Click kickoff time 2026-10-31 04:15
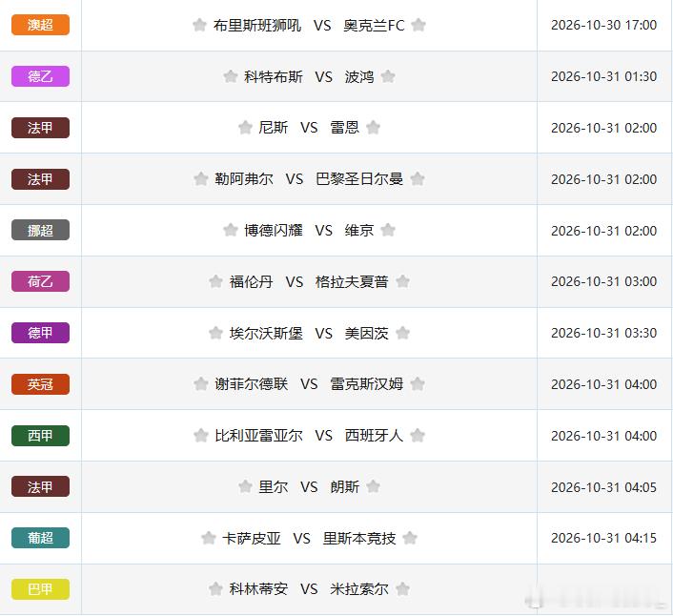Viewport: 673px width, 616px height. [604, 538]
